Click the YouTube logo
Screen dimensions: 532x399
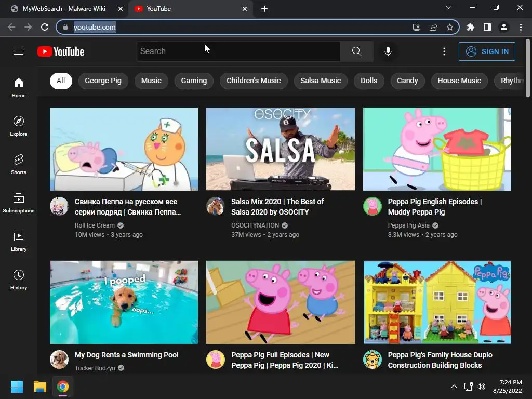(61, 51)
